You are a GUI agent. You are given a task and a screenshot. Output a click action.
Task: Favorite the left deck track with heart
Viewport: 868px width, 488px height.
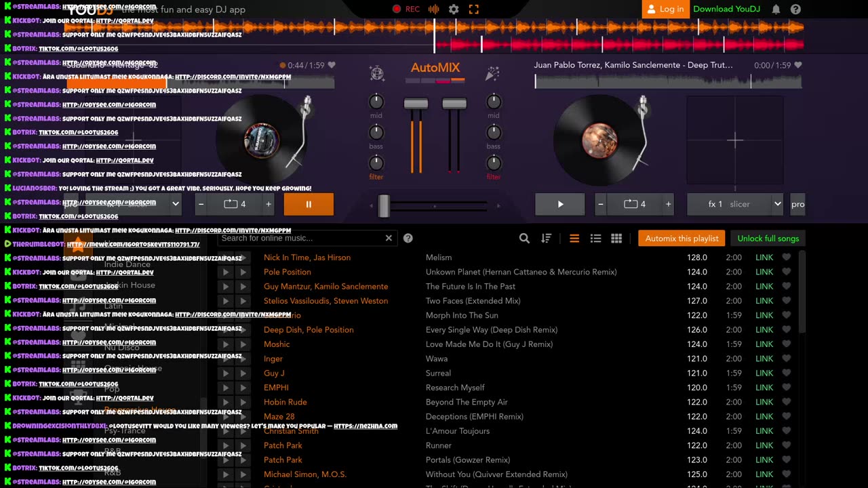(332, 66)
